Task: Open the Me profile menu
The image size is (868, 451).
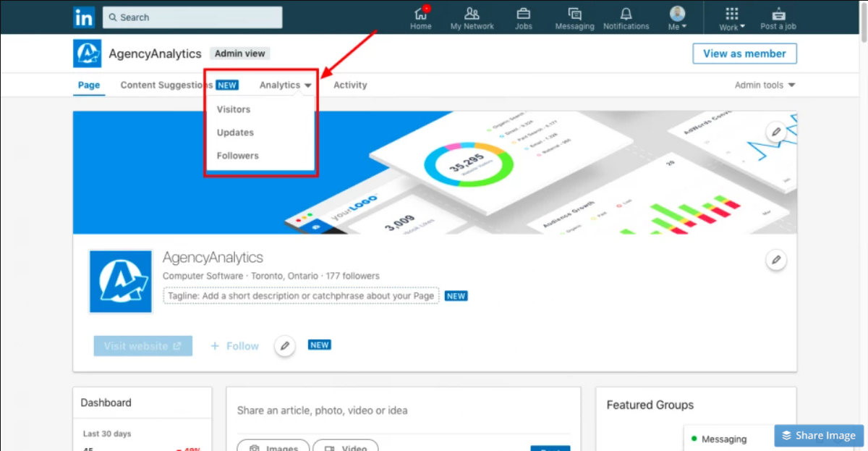Action: 678,18
